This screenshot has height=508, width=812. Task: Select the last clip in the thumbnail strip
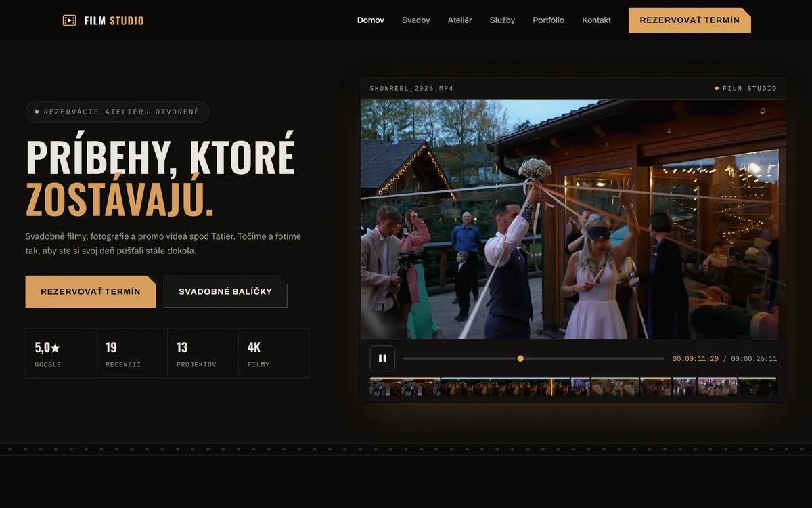coord(757,387)
